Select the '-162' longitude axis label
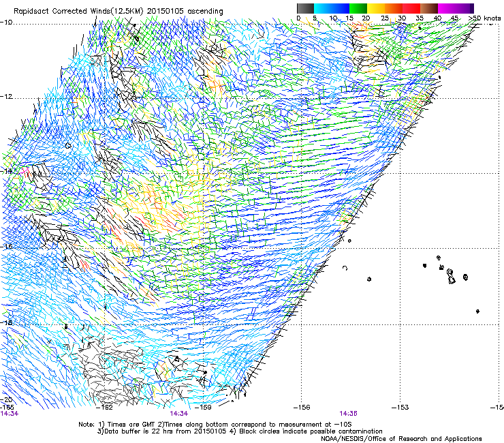The image size is (504, 443). click(x=104, y=408)
